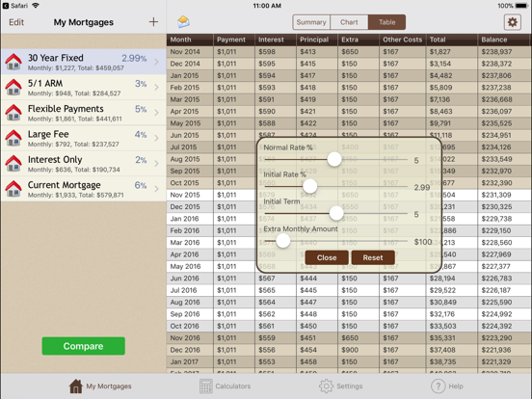Tap the house icon for 30 Year Fixed

point(13,62)
